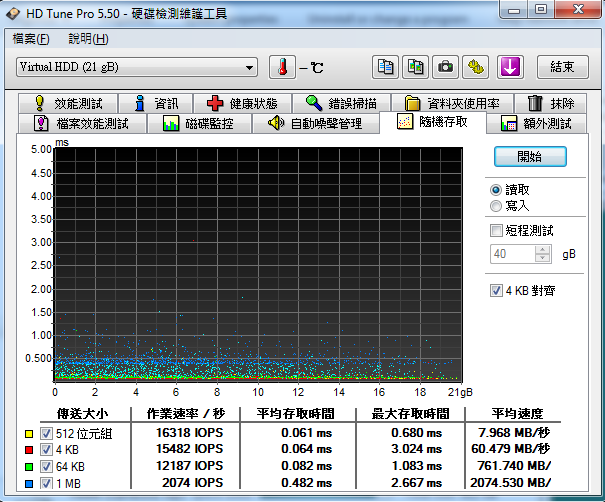
Task: Click the 2074 IOPS value
Action: click(193, 483)
